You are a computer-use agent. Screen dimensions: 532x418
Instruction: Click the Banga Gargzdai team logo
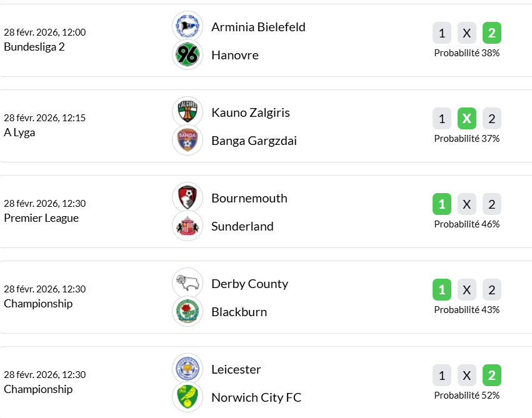pyautogui.click(x=188, y=141)
